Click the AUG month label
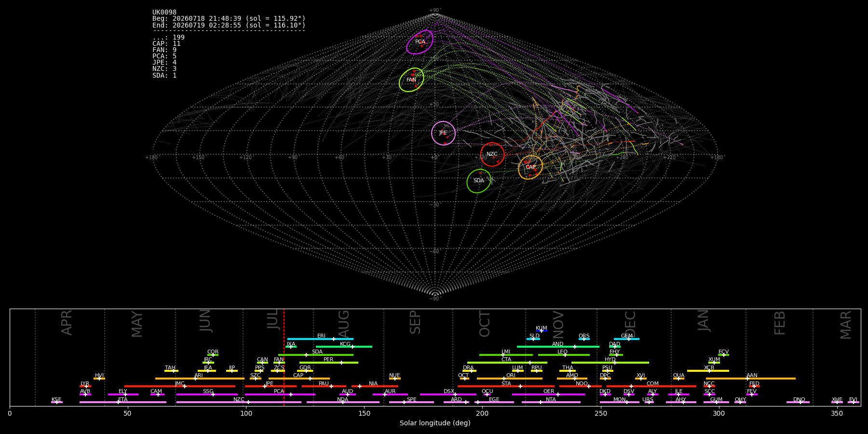This screenshot has height=434, width=868. (343, 323)
